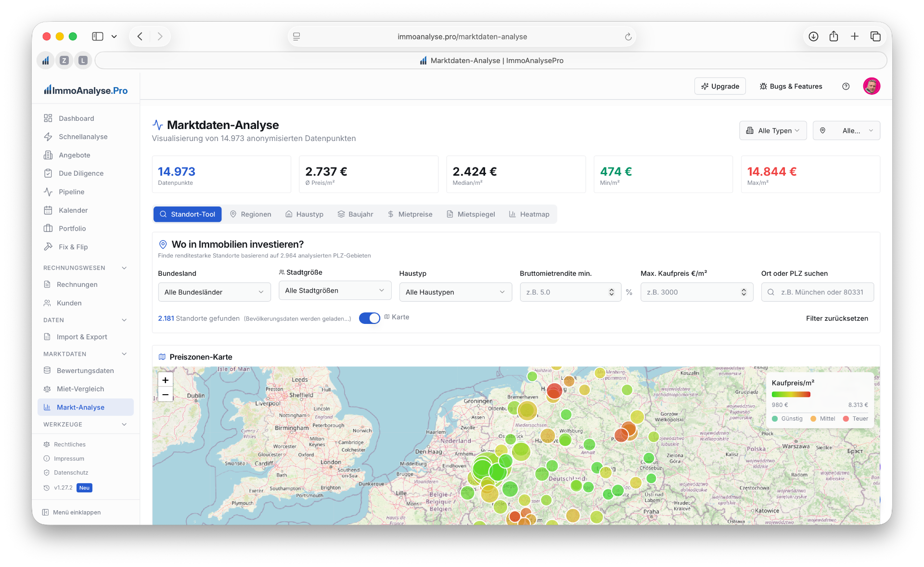Open the Alle Typen filter dropdown

click(x=773, y=130)
